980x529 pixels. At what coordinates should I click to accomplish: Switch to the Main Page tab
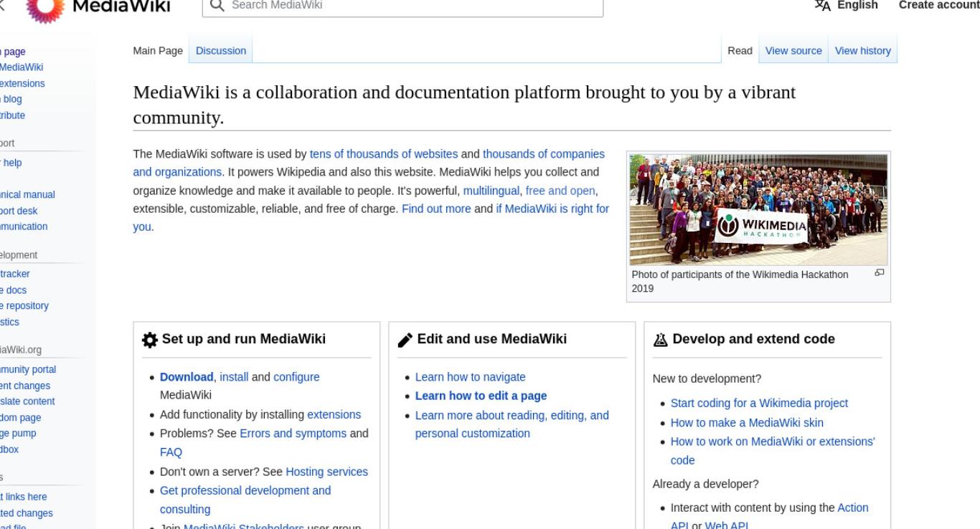click(x=158, y=51)
